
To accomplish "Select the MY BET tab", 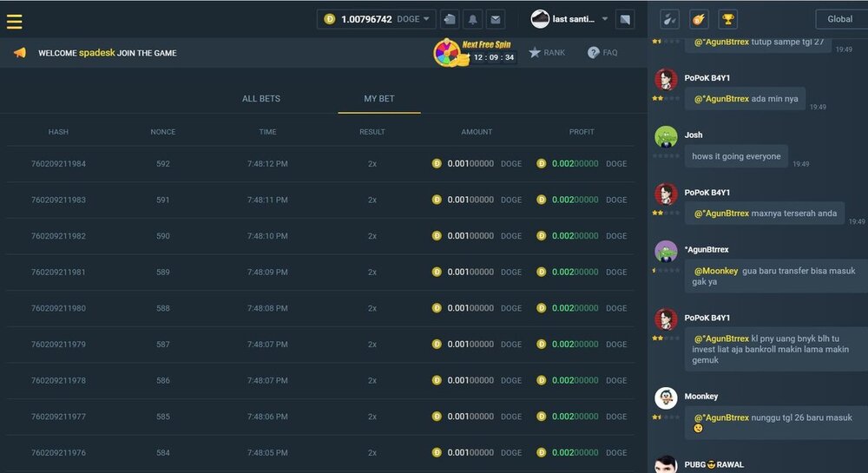I will [x=379, y=99].
